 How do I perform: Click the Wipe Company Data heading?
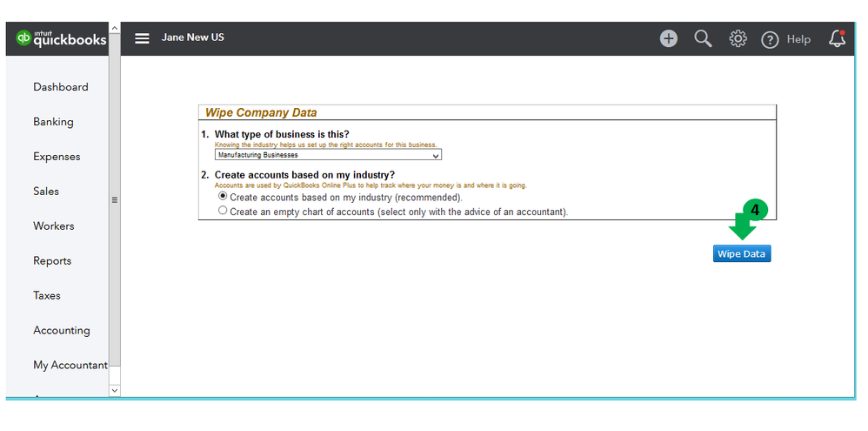[x=261, y=113]
